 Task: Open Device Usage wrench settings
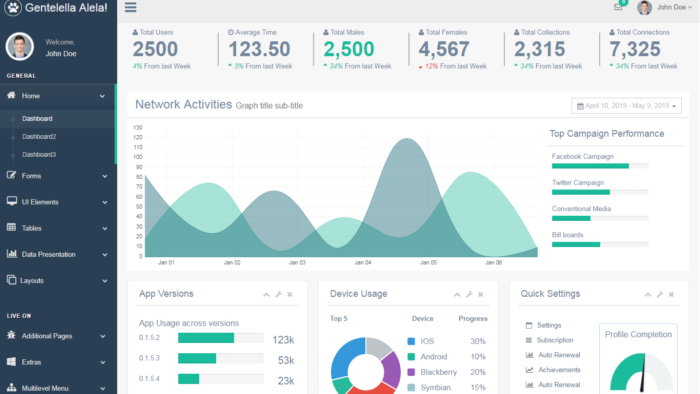click(469, 294)
